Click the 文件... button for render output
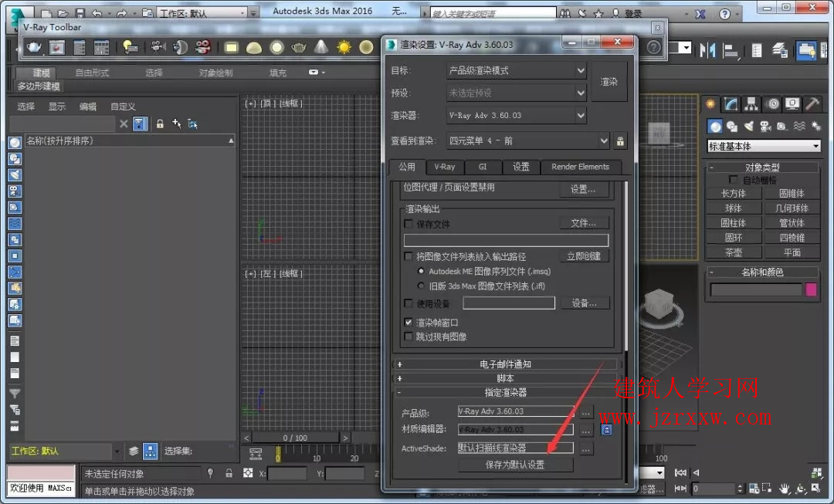 click(584, 223)
